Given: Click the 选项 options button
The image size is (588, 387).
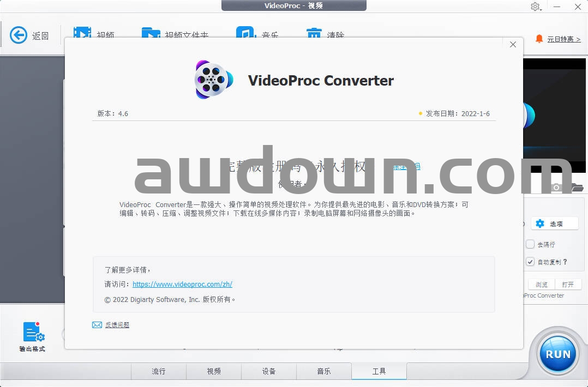Looking at the screenshot, I should (554, 223).
